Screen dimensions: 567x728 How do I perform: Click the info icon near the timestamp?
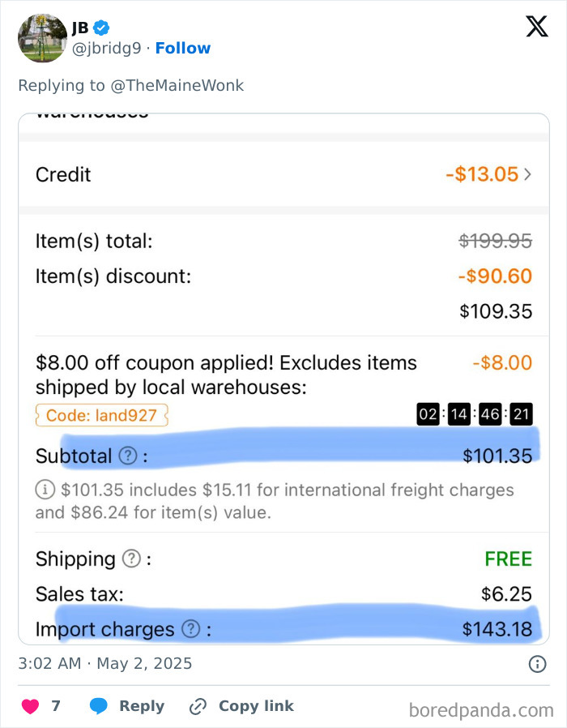tap(536, 664)
